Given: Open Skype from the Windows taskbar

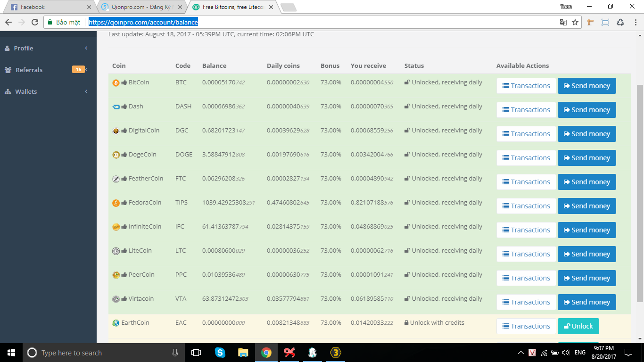Looking at the screenshot, I should coord(220,353).
